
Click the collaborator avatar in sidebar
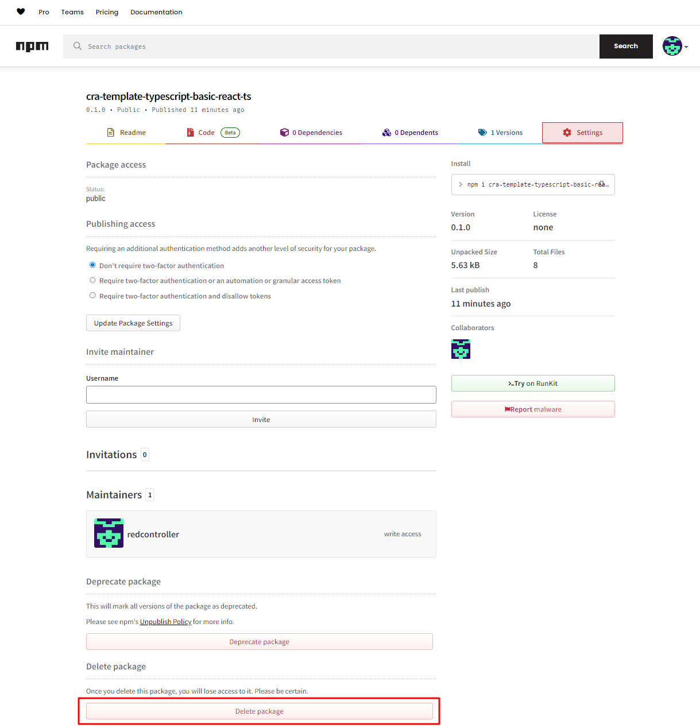tap(461, 349)
